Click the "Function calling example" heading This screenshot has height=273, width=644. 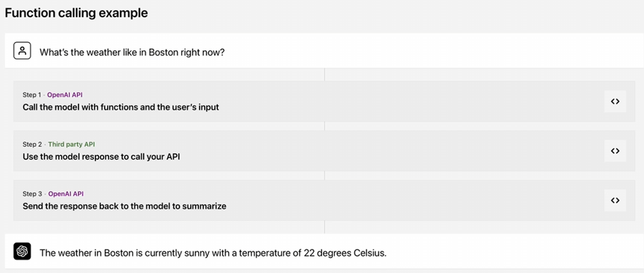(x=76, y=13)
